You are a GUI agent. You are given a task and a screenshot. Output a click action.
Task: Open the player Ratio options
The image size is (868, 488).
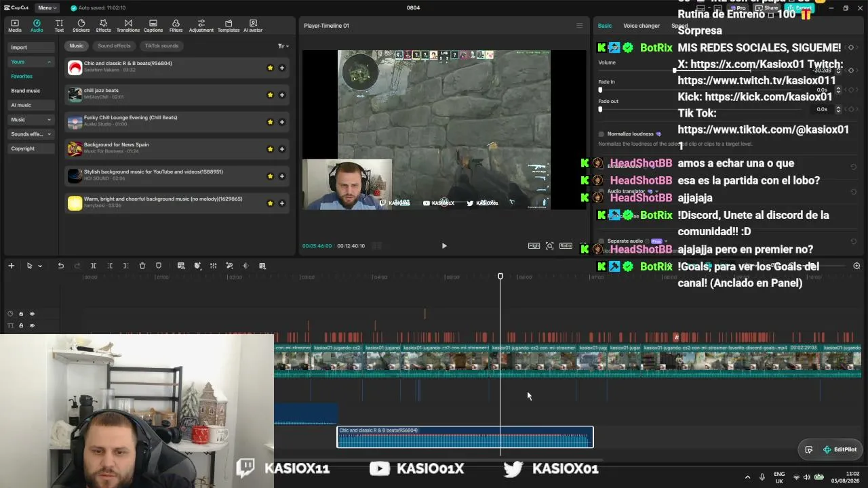coord(566,246)
